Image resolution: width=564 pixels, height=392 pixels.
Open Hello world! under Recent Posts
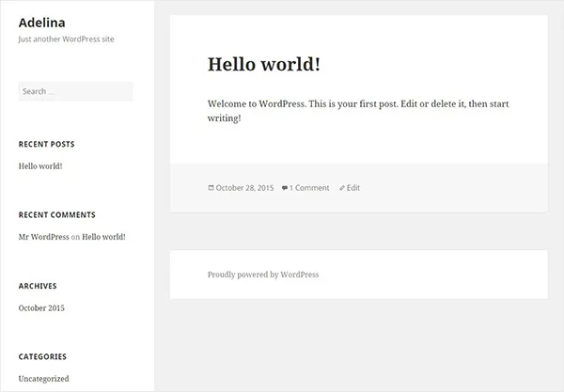pos(40,166)
